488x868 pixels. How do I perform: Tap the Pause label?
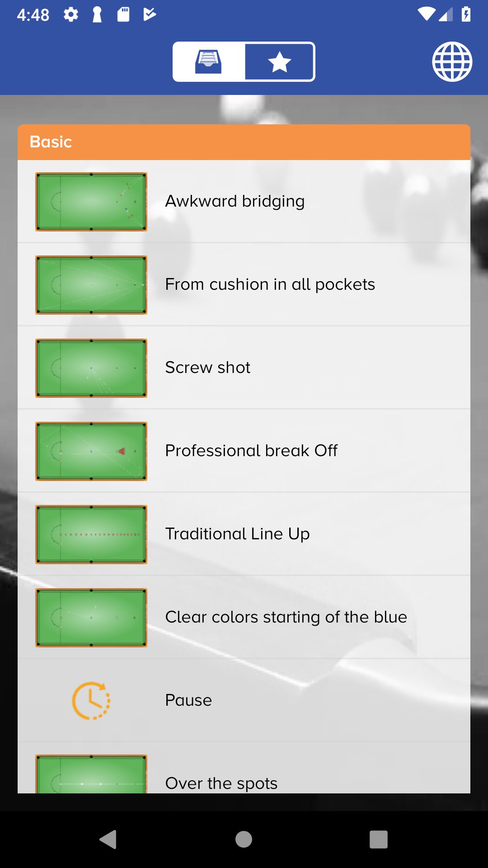coord(188,700)
